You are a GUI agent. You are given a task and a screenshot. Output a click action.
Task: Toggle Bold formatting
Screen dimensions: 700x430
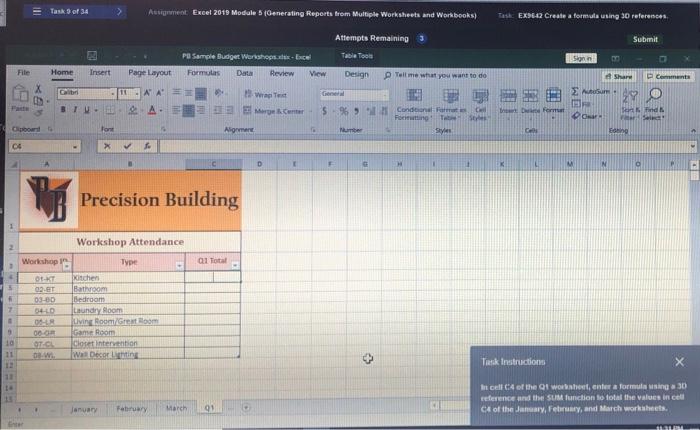(63, 110)
